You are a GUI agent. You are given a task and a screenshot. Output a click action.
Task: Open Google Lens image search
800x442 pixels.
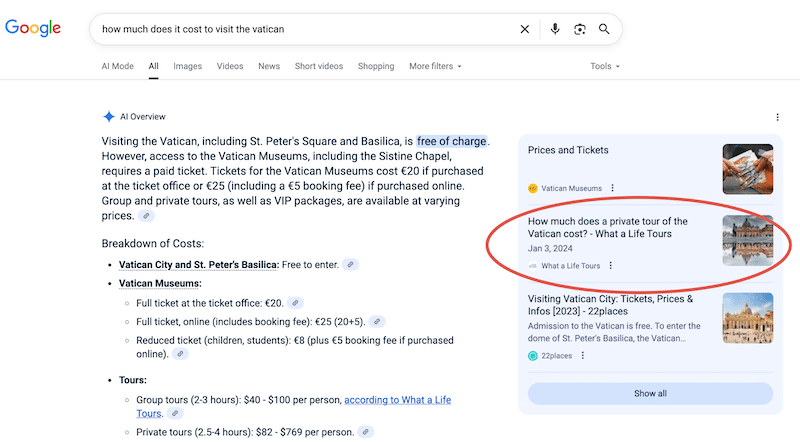click(580, 29)
